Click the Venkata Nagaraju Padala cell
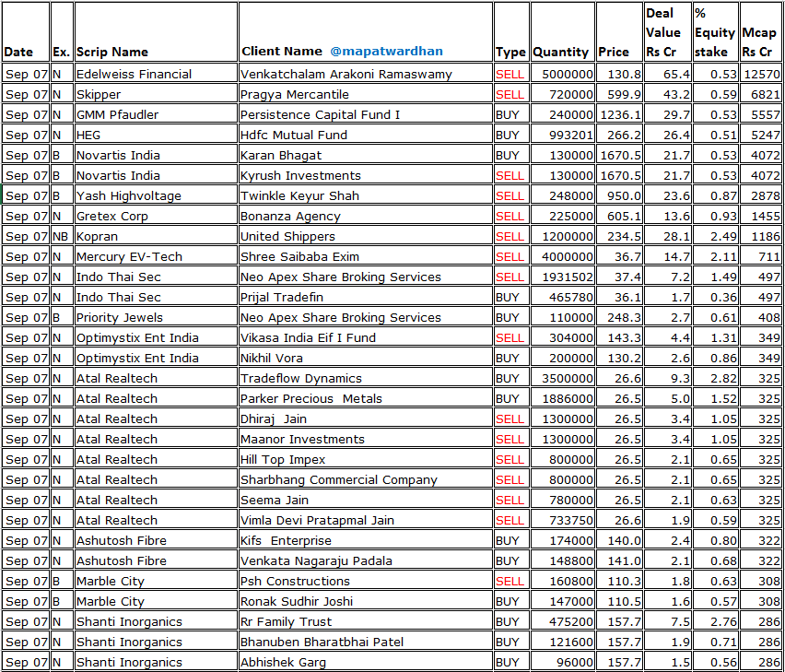This screenshot has height=672, width=785. tap(366, 560)
